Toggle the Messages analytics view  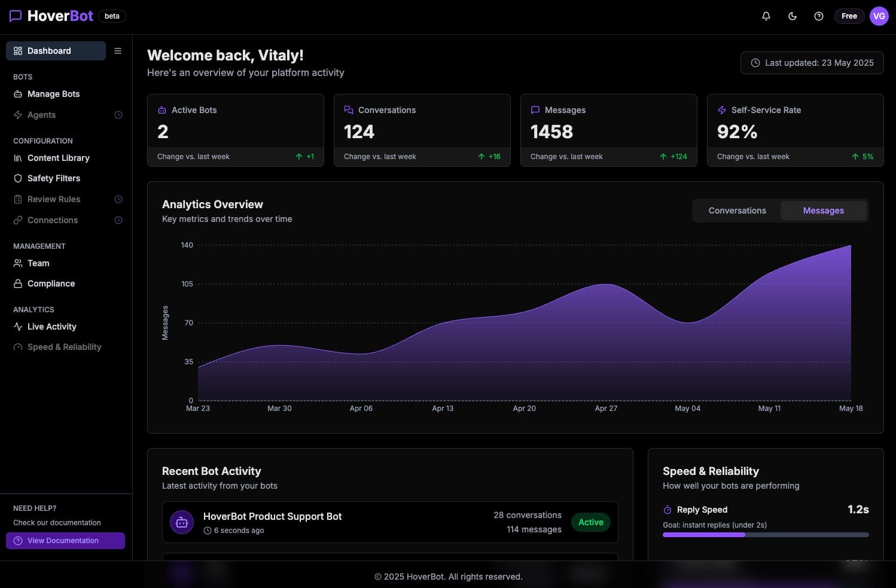click(824, 211)
